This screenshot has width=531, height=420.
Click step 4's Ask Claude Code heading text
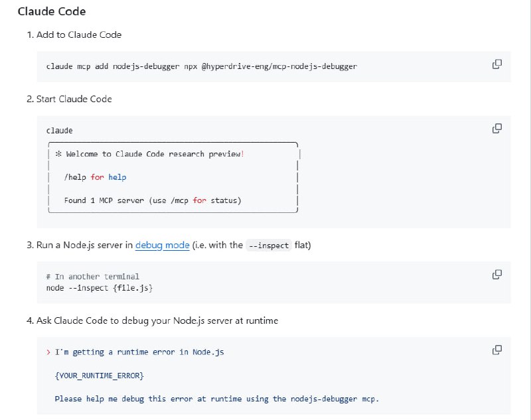tap(153, 320)
